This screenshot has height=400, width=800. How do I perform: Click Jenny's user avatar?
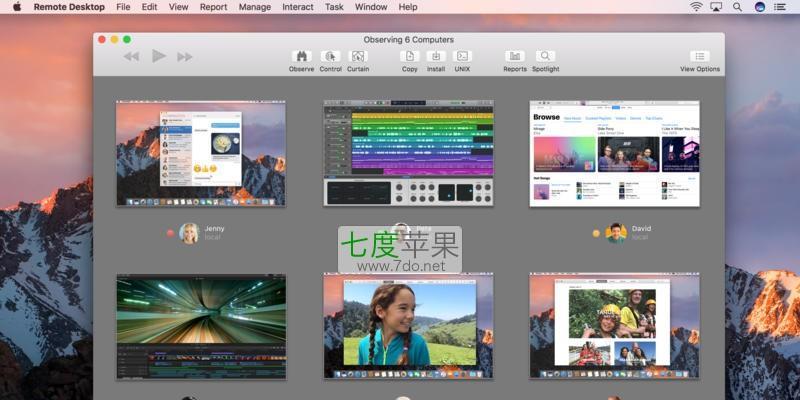click(189, 233)
